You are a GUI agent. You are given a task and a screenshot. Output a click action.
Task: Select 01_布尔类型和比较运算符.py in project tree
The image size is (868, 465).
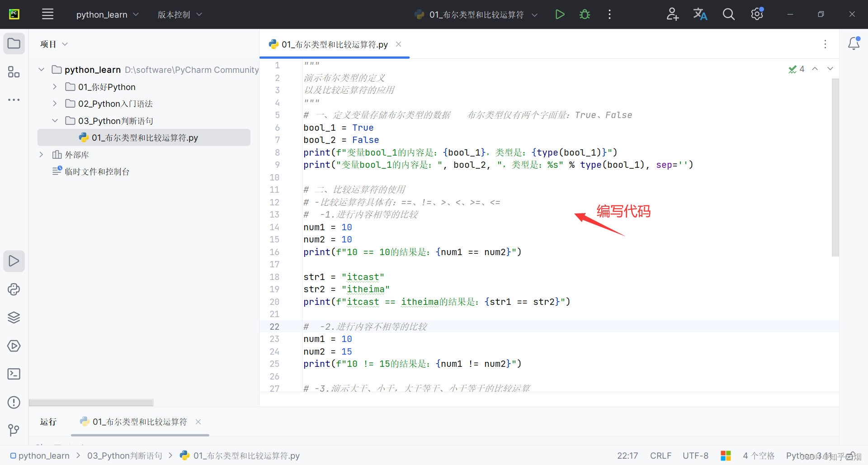coord(144,138)
